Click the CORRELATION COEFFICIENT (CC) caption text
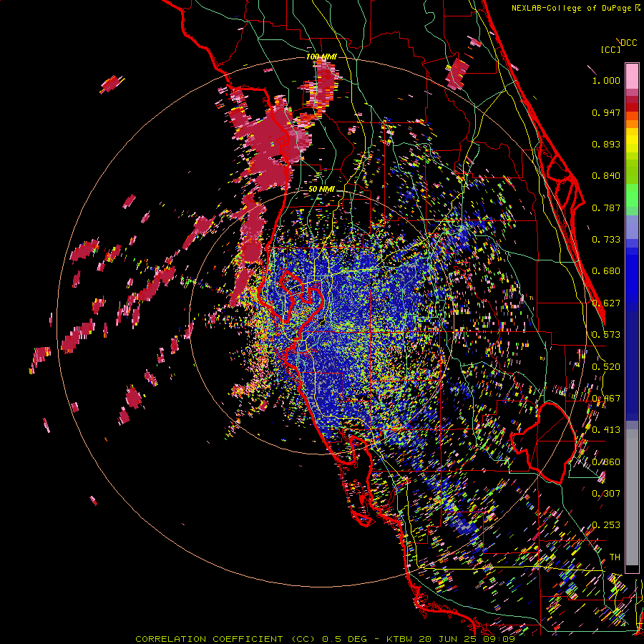Viewport: 644px width, 644px height. [x=225, y=639]
